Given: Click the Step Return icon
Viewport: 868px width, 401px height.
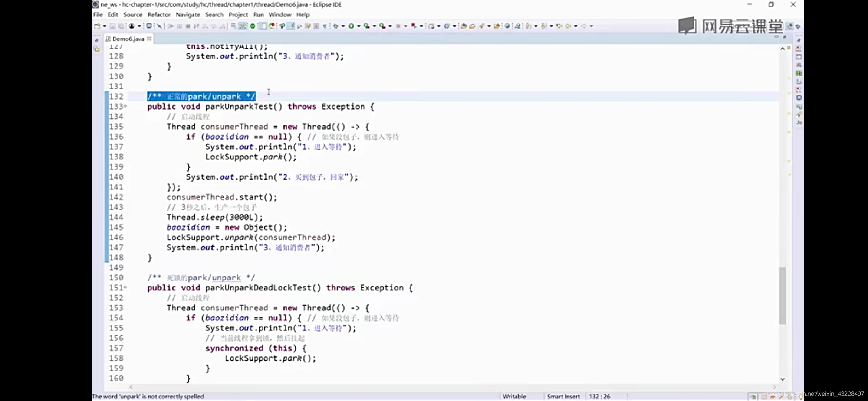Looking at the screenshot, I should pos(222,26).
